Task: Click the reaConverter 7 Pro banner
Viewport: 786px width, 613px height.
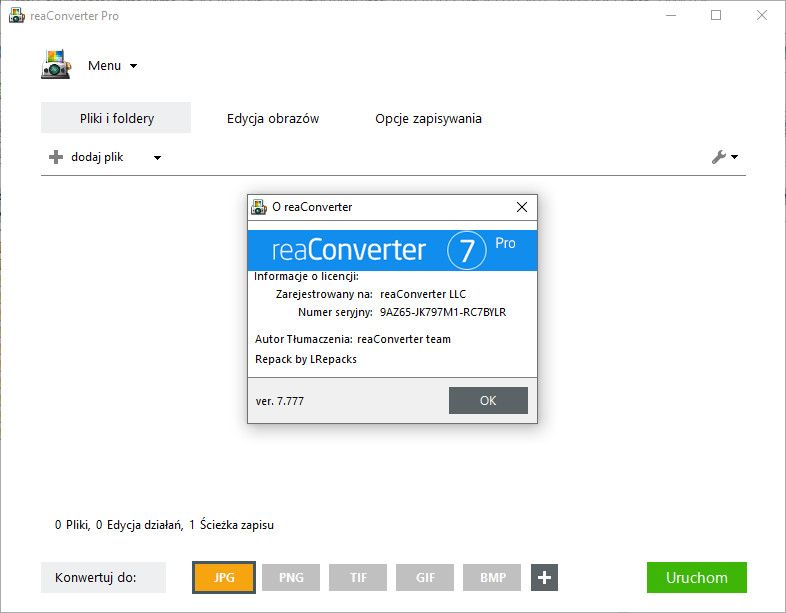Action: pyautogui.click(x=392, y=250)
